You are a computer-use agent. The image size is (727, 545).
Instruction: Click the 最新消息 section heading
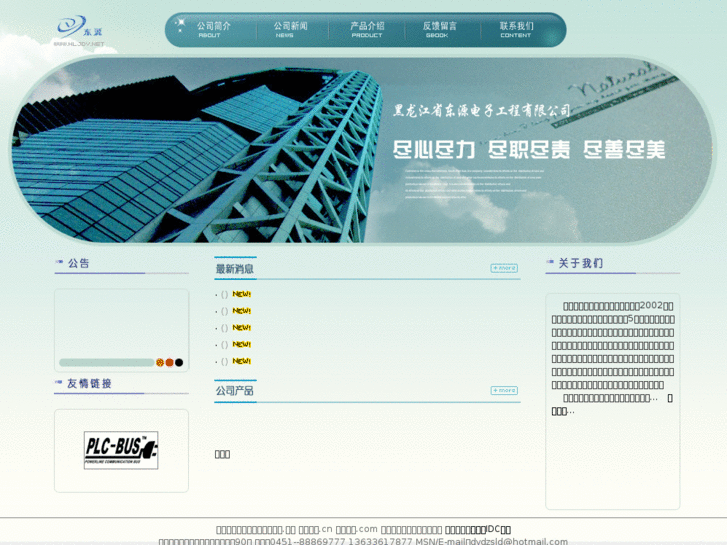pos(235,269)
